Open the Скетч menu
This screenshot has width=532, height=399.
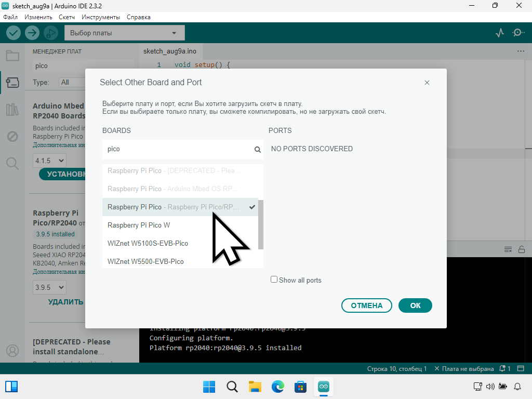tap(66, 17)
